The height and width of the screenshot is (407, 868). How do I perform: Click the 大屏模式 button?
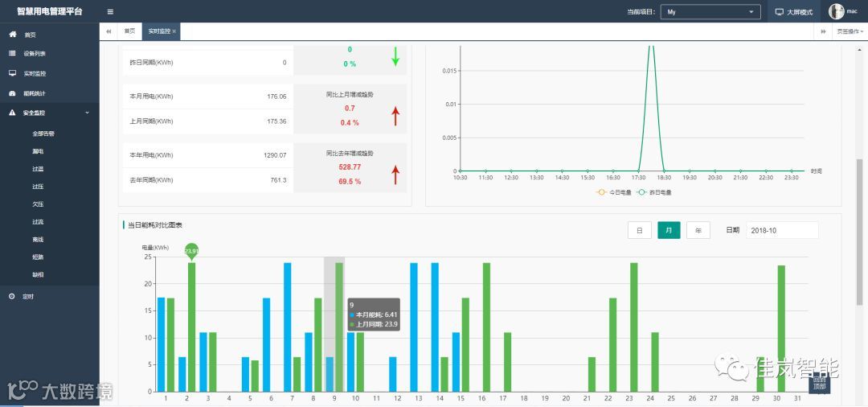(794, 11)
